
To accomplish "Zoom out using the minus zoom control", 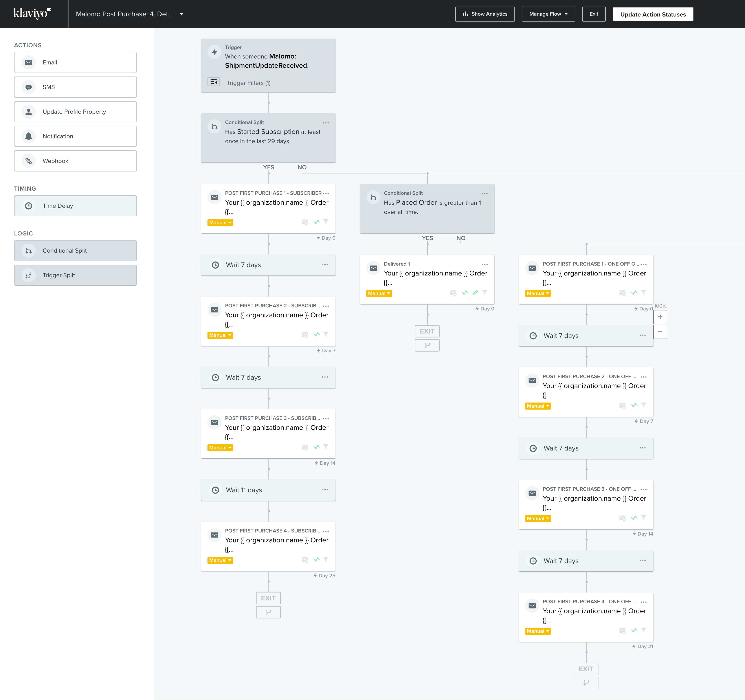I will click(x=660, y=332).
